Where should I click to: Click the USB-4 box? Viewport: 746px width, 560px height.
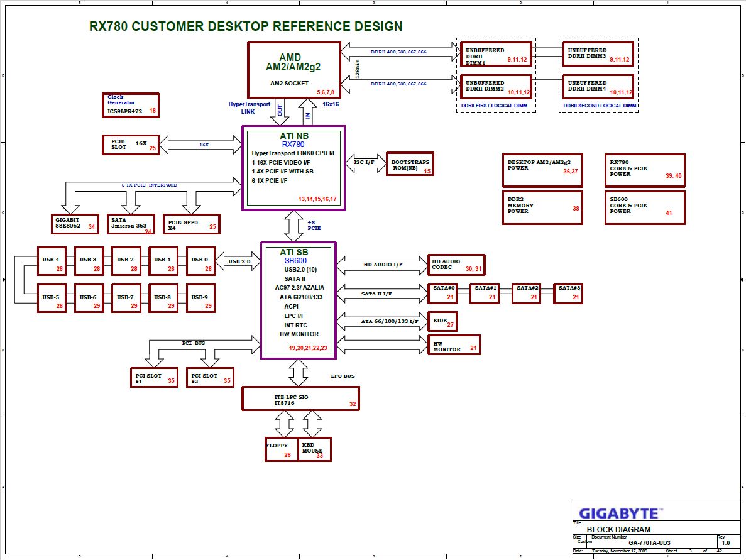click(52, 261)
